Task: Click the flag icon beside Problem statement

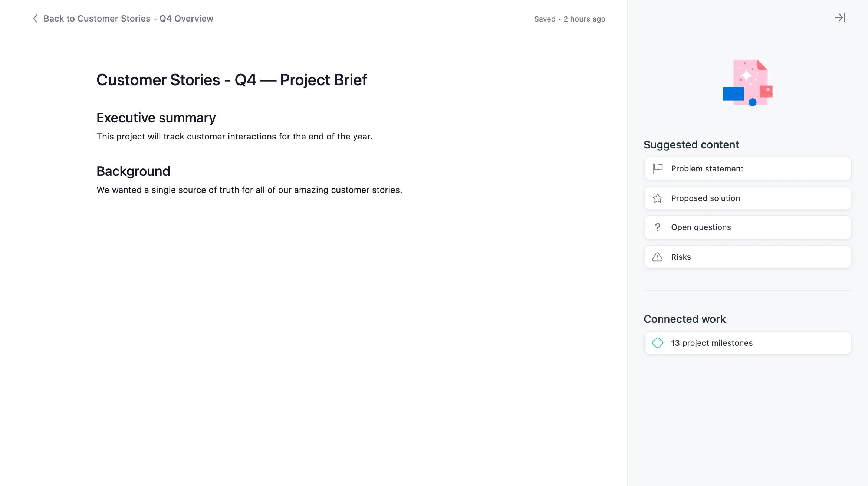Action: 658,168
